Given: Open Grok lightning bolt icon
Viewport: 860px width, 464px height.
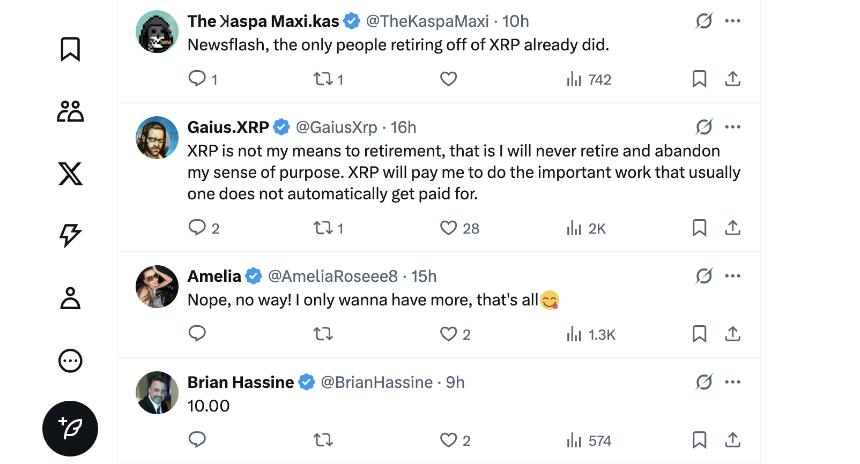Looking at the screenshot, I should (x=70, y=236).
